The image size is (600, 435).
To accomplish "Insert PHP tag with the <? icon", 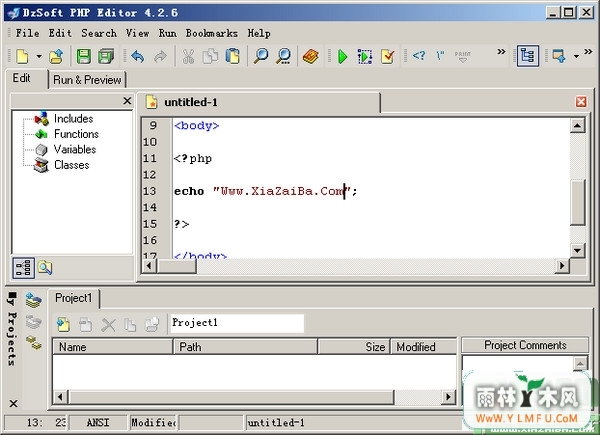I will point(419,56).
